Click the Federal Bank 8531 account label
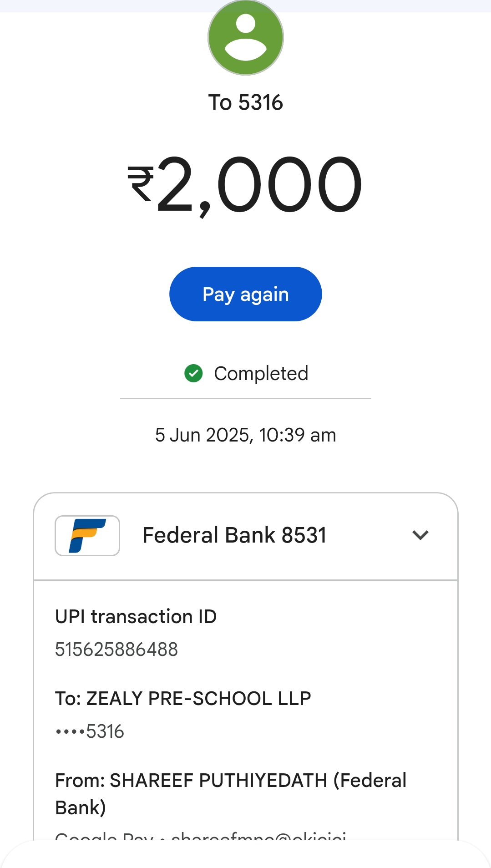Screen dimensions: 491x868 234,535
